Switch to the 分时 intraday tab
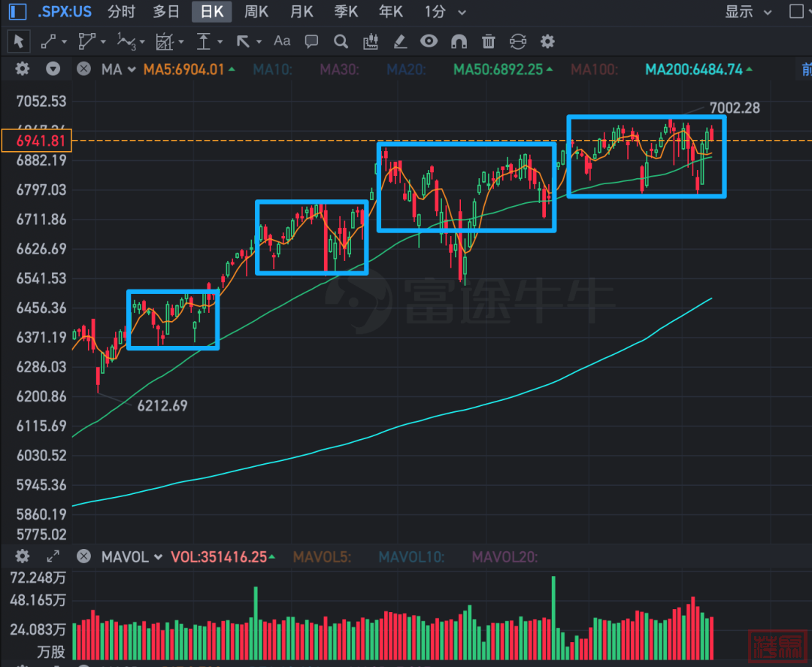This screenshot has height=667, width=812. coord(121,11)
